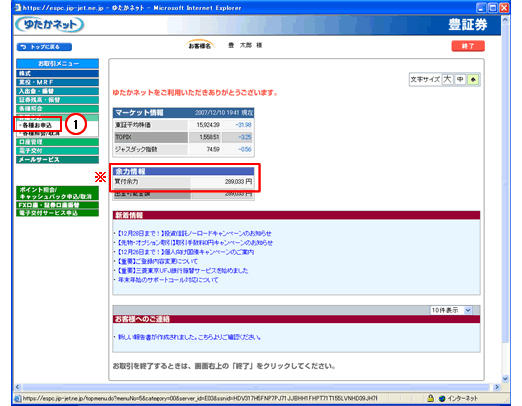522x406 pixels.
Task: Click FX口座・証券口座振替 button
Action: tap(57, 205)
